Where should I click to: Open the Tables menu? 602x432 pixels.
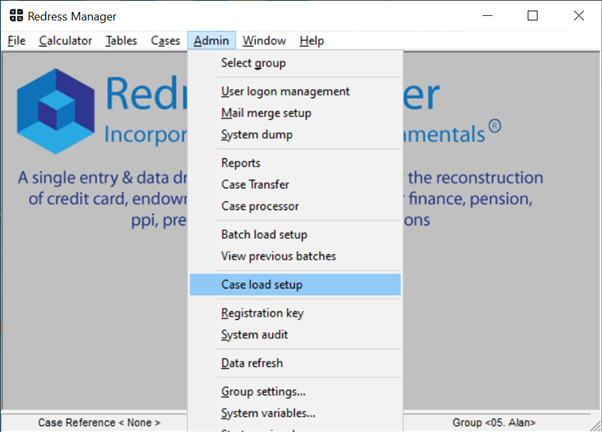coord(121,41)
